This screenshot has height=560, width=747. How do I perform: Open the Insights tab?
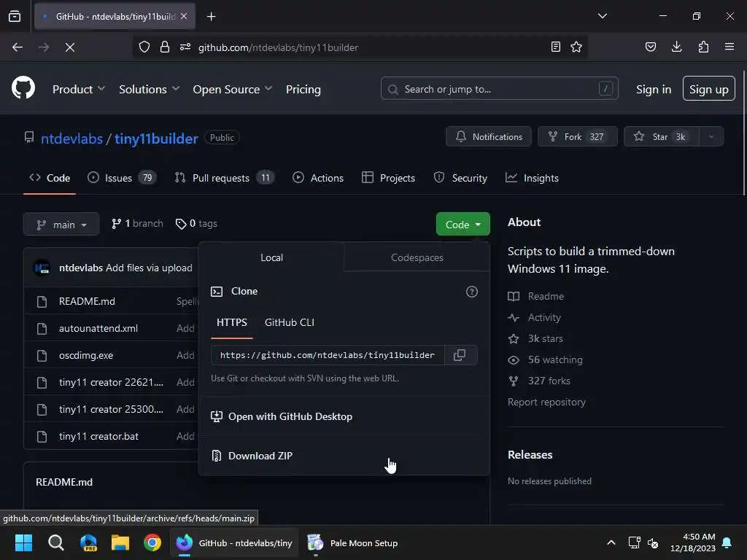click(532, 178)
